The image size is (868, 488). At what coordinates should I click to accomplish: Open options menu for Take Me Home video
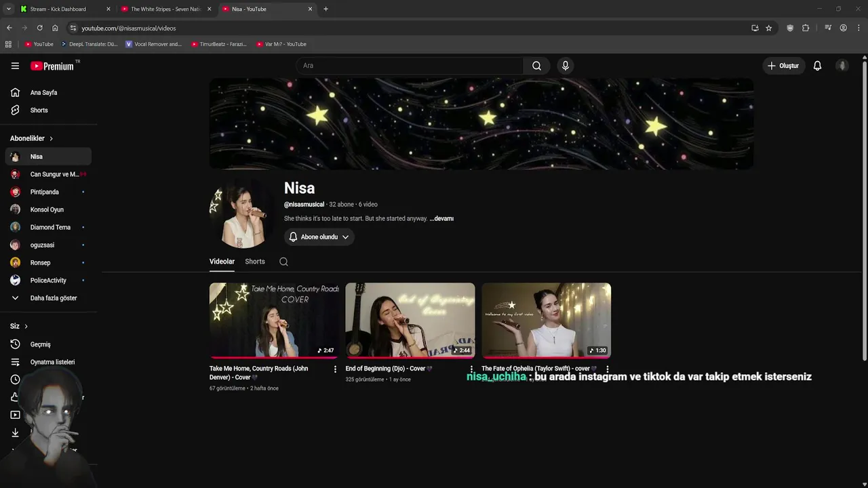pos(335,369)
